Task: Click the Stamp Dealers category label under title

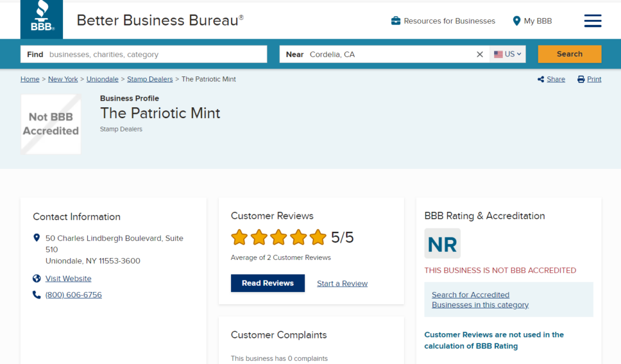Action: 121,129
